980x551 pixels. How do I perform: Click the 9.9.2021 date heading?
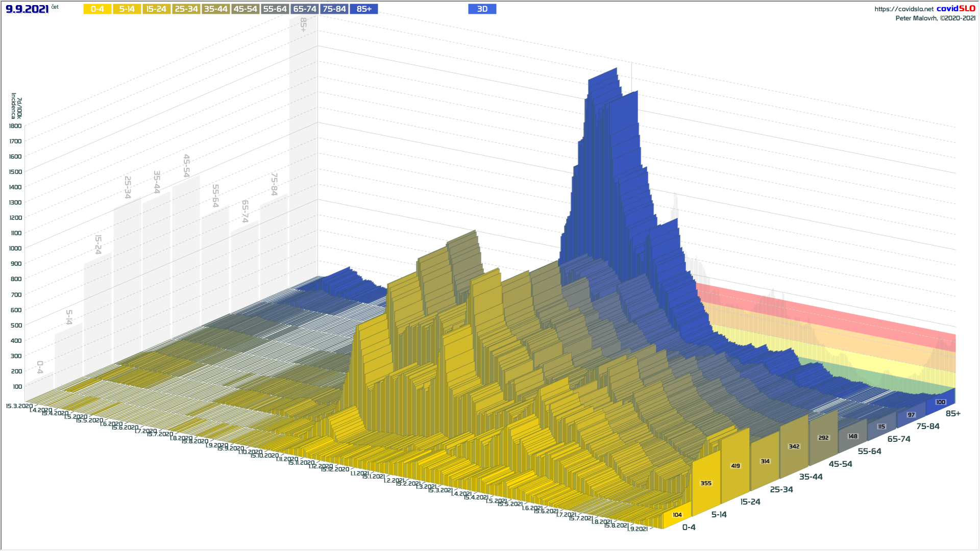(27, 9)
